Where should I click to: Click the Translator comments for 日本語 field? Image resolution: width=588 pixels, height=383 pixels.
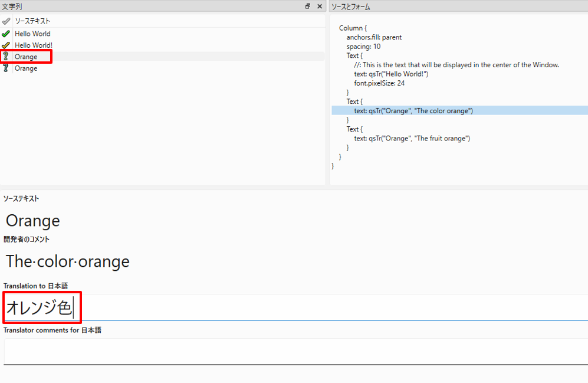click(x=295, y=352)
